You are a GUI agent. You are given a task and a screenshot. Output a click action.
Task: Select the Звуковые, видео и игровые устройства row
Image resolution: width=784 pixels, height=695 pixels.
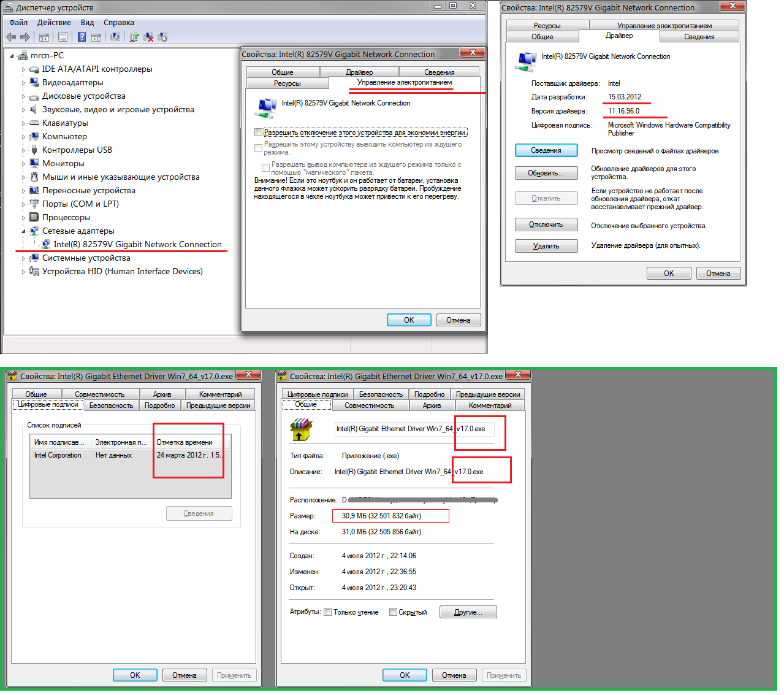(x=118, y=109)
